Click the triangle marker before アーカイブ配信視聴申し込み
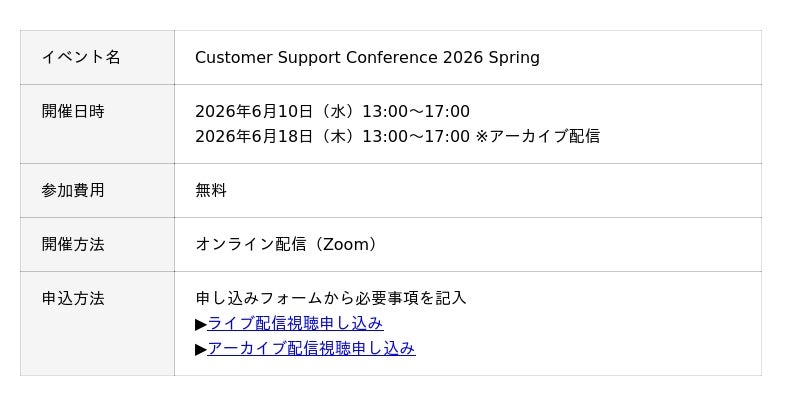 click(x=201, y=349)
